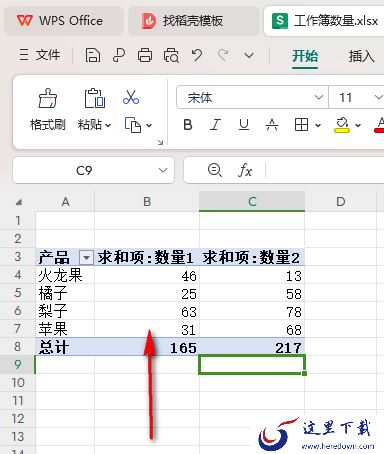Select column B header
384x454 pixels.
147,202
